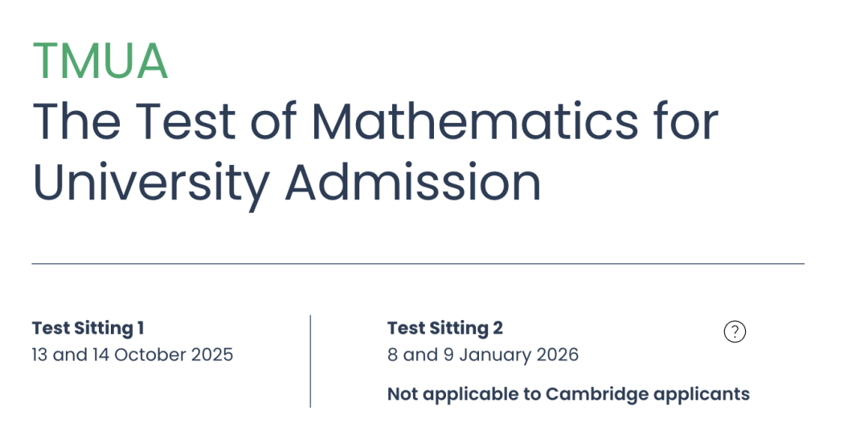This screenshot has height=440, width=868.
Task: Open the question mark help icon
Action: [735, 331]
